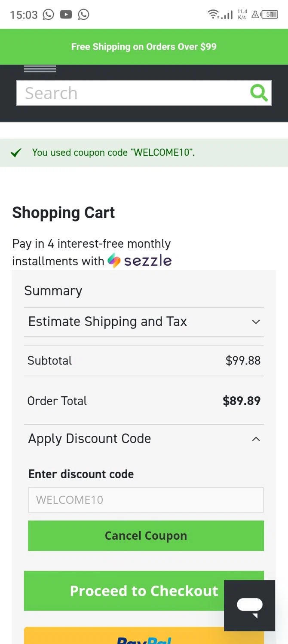Click the green magnifier search icon
Screen dimensions: 288x644
(259, 93)
